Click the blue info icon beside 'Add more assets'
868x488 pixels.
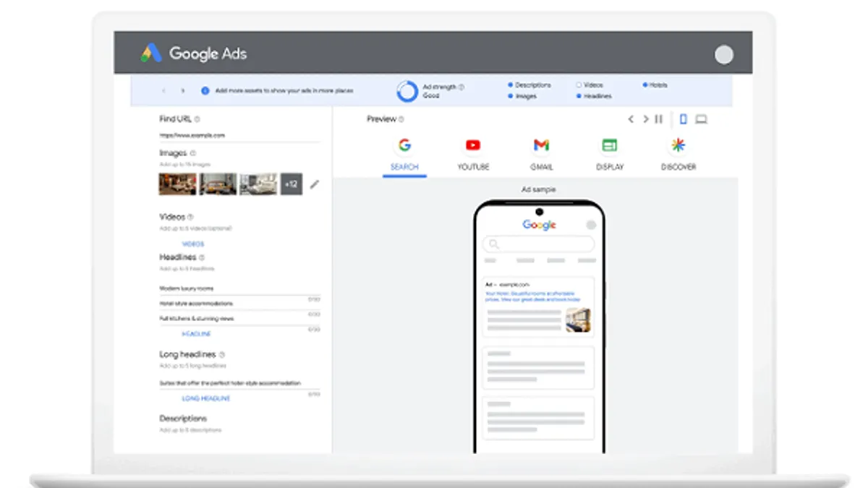tap(205, 91)
